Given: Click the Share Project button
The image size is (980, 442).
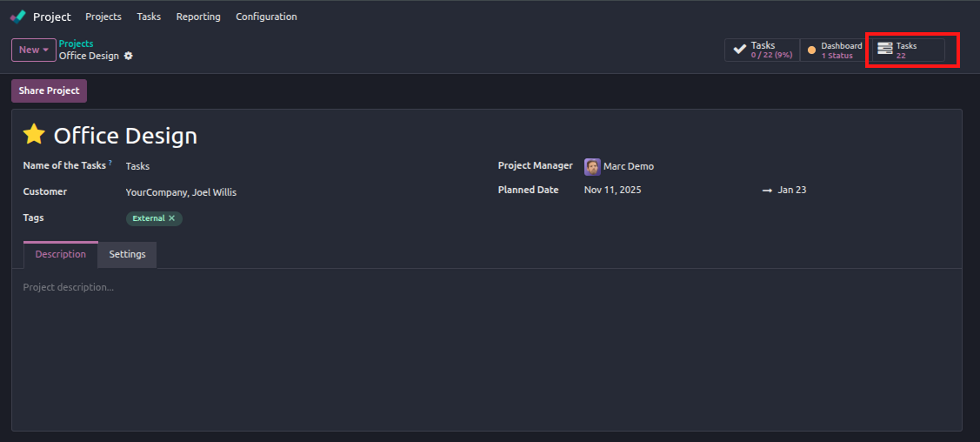Looking at the screenshot, I should (x=49, y=90).
